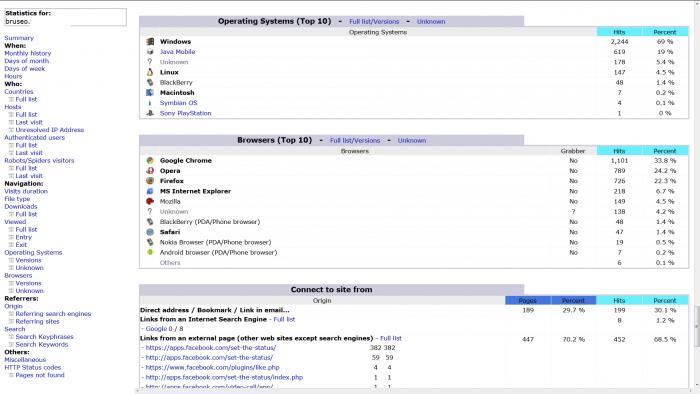This screenshot has width=700, height=394.
Task: Go to Days of week in sidebar
Action: [25, 69]
